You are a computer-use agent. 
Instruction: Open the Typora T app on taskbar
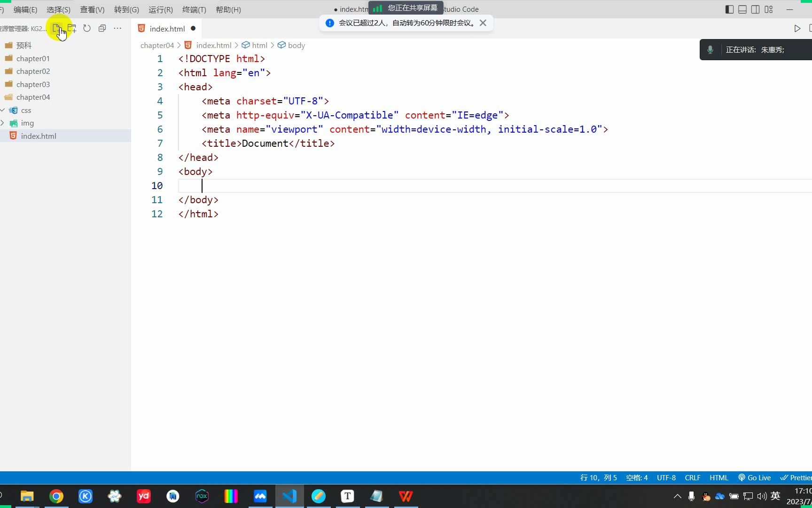(x=348, y=496)
